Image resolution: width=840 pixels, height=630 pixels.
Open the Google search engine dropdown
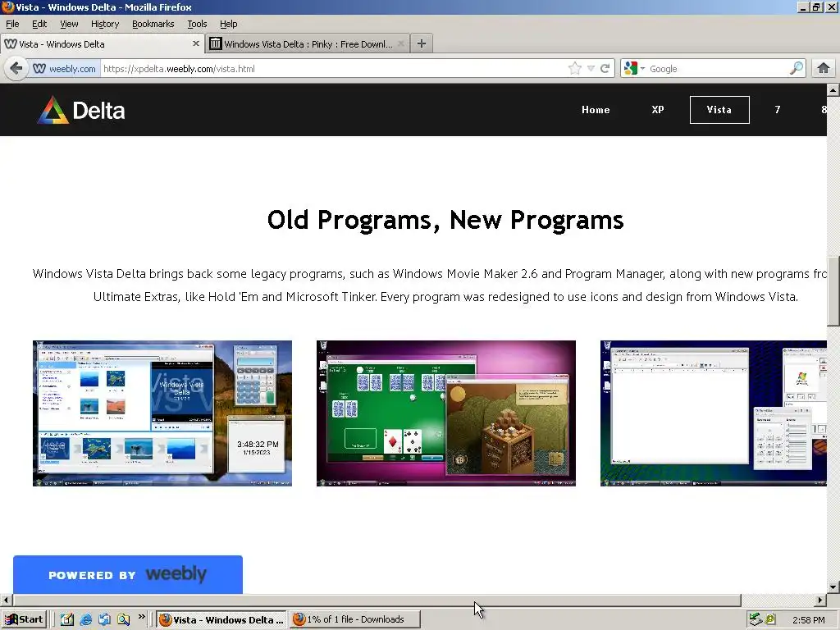pyautogui.click(x=634, y=69)
